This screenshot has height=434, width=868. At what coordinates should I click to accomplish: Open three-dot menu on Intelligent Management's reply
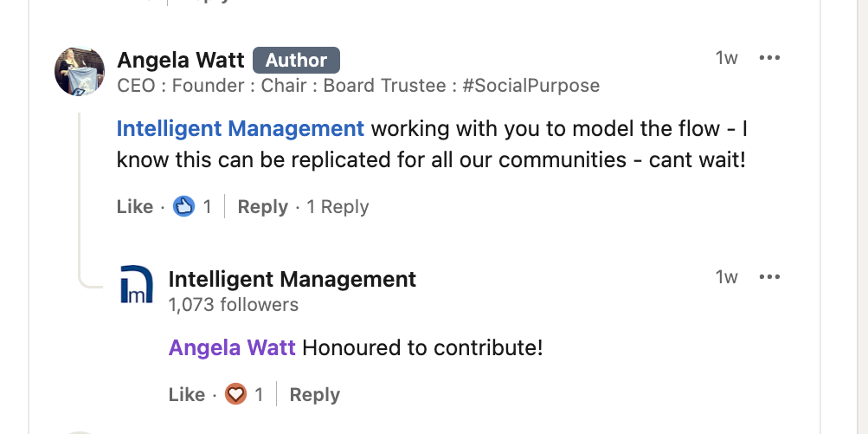click(x=768, y=277)
